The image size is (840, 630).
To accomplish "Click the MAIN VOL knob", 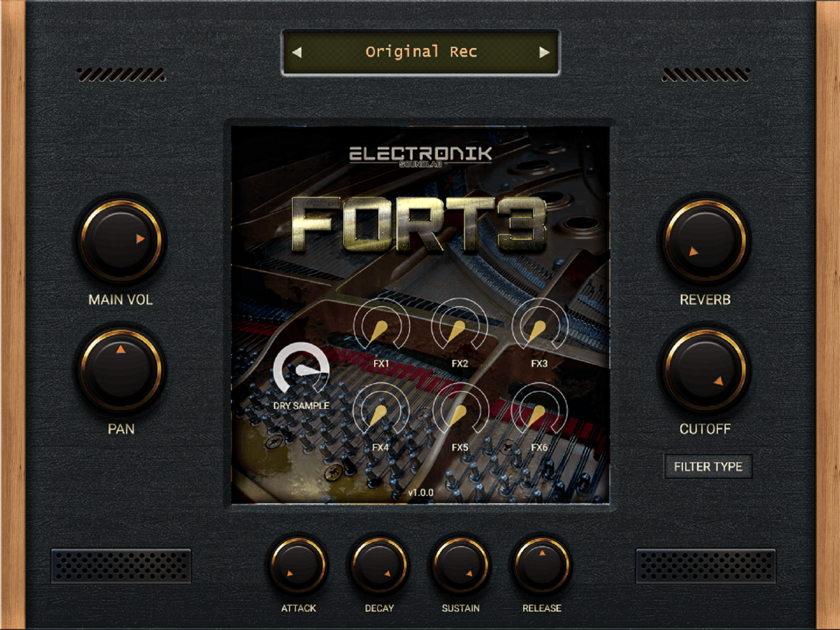I will [x=121, y=241].
